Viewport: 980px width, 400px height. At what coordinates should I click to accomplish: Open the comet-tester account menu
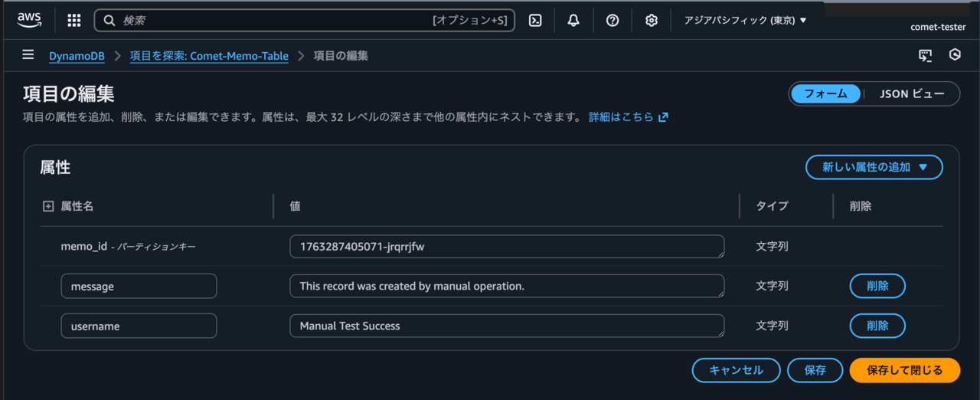pyautogui.click(x=937, y=27)
